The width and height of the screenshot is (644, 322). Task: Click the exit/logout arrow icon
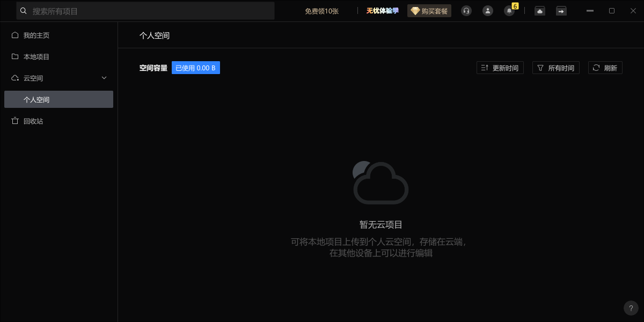(x=561, y=11)
